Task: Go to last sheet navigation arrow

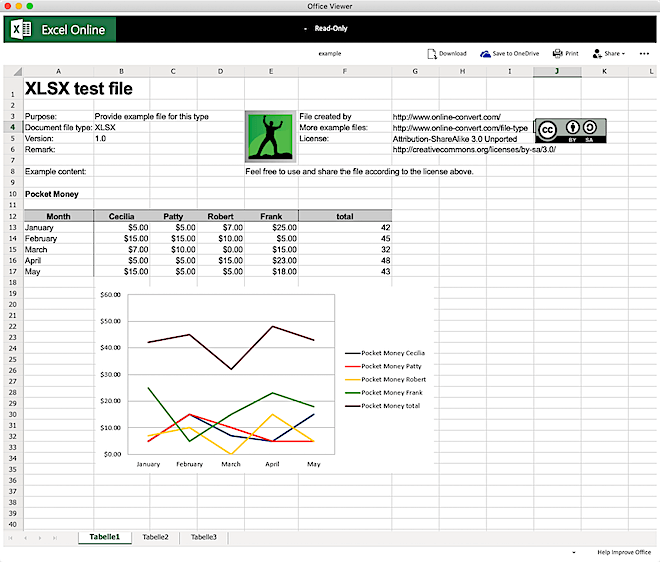Action: tap(55, 538)
